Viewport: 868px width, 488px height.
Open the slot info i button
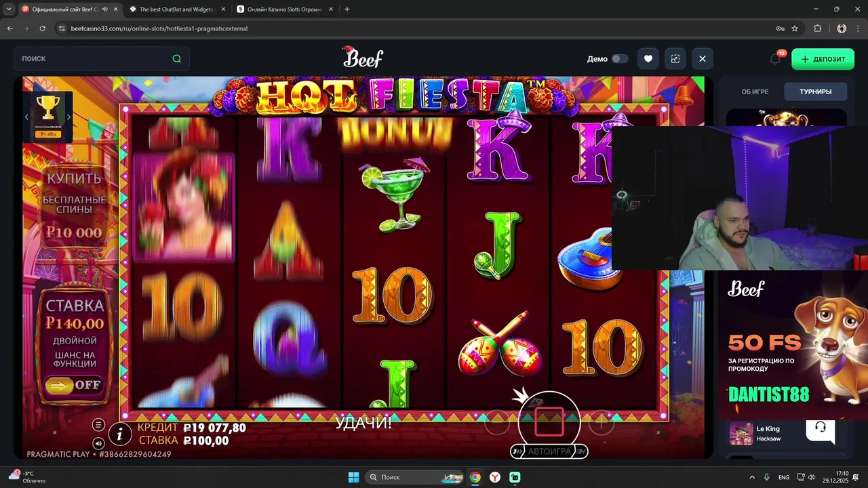(120, 434)
